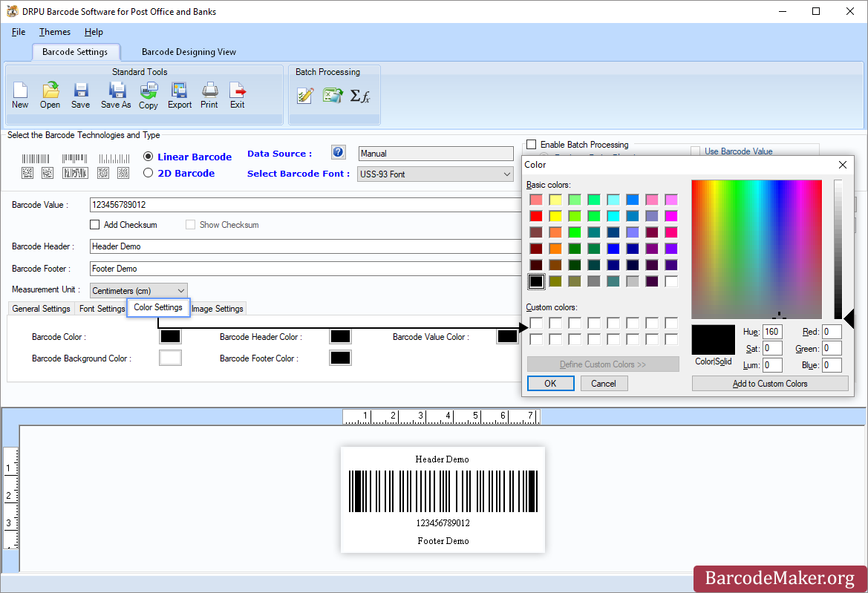Screen dimensions: 868x593
Task: Switch to Barcode Designing View tab
Action: point(189,51)
